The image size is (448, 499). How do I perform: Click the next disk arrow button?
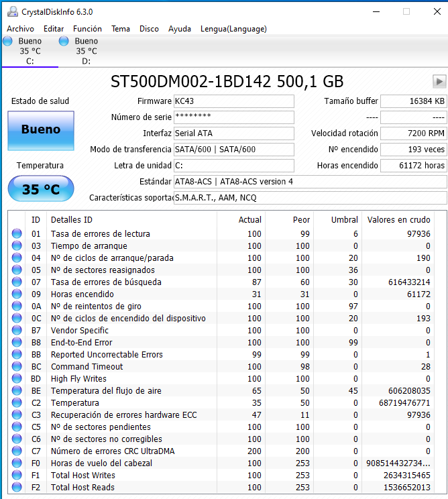[x=439, y=81]
